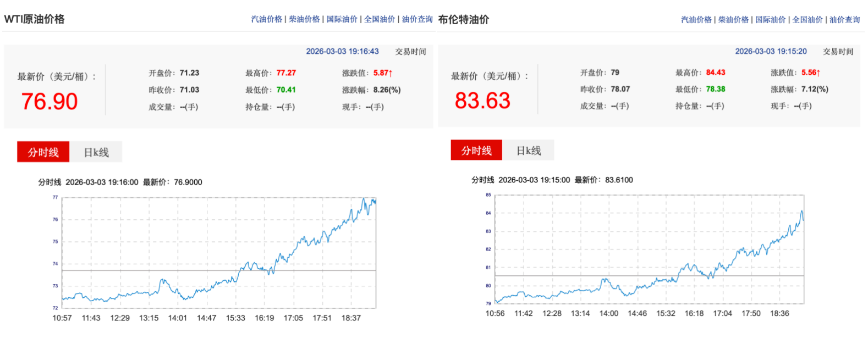Open 全国油价 link in WTI panel

point(380,19)
